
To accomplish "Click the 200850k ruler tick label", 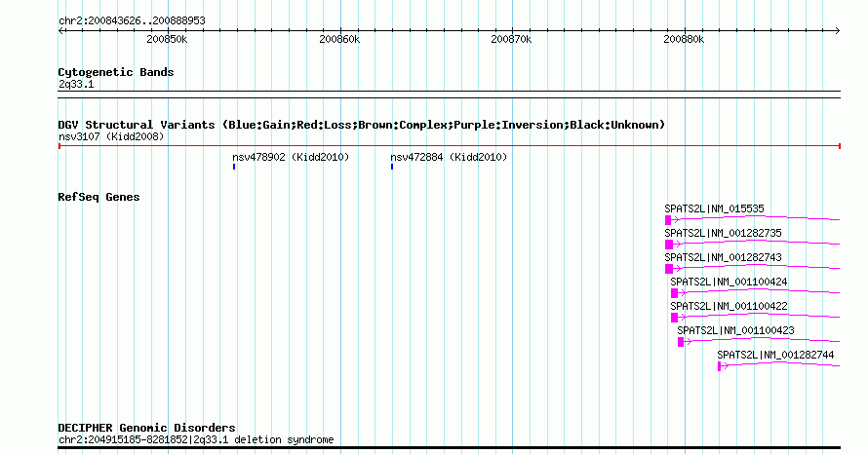I will click(x=167, y=39).
